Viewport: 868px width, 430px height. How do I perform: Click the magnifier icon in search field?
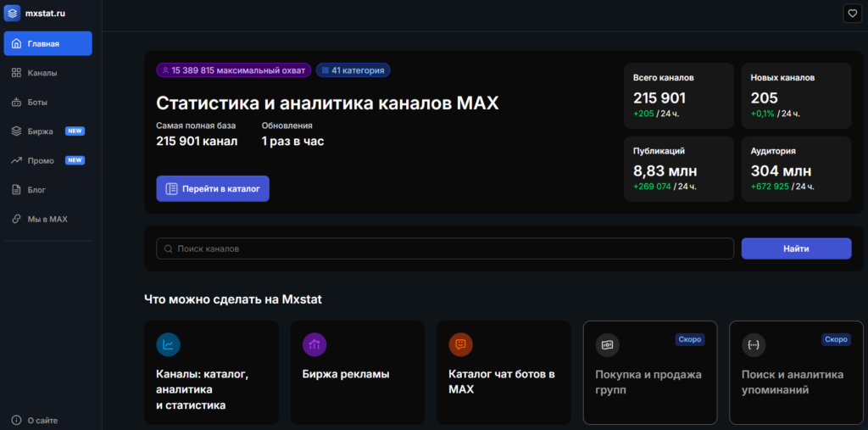169,249
